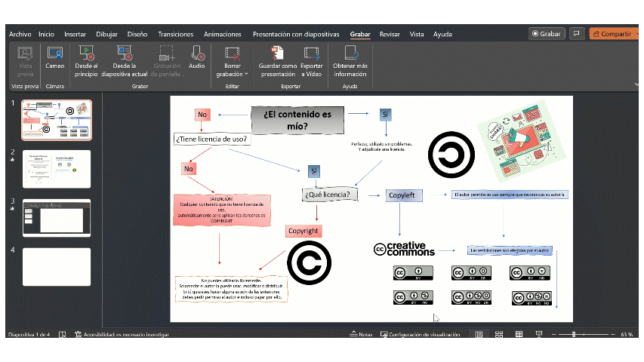
Task: Click slide 3 animation star icon
Action: coord(12,208)
